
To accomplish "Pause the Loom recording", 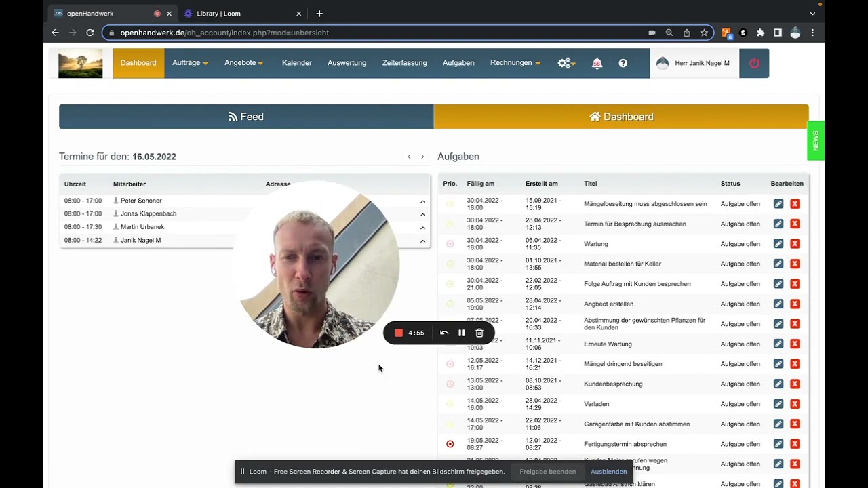I will point(462,333).
